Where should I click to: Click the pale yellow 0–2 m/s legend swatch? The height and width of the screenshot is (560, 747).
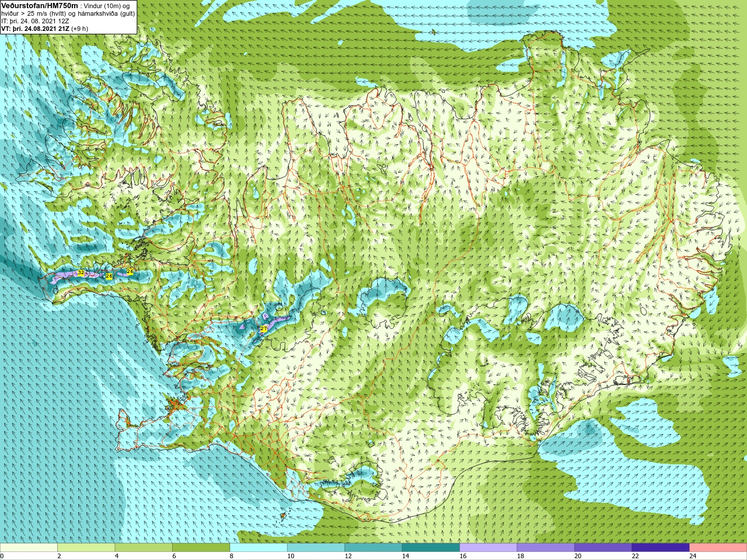[x=29, y=548]
